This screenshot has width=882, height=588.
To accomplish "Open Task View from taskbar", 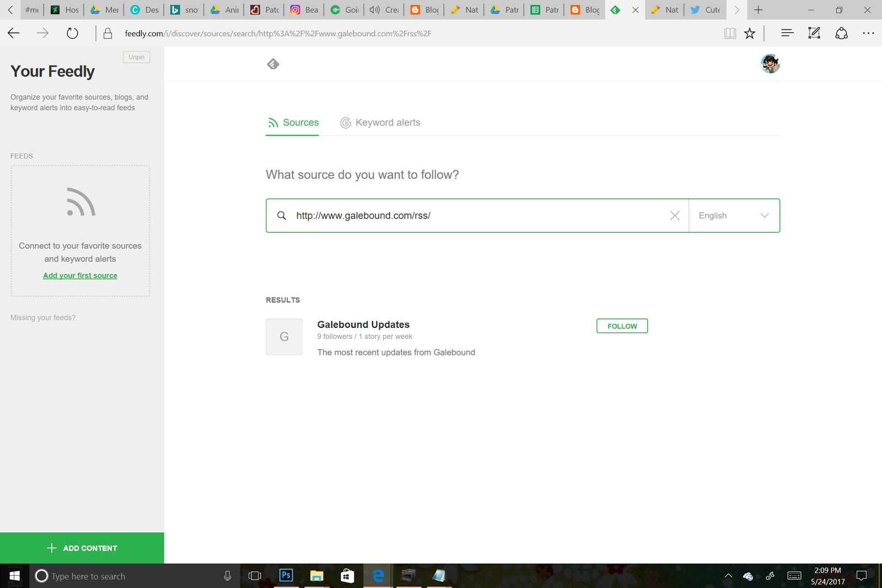I will pos(255,576).
